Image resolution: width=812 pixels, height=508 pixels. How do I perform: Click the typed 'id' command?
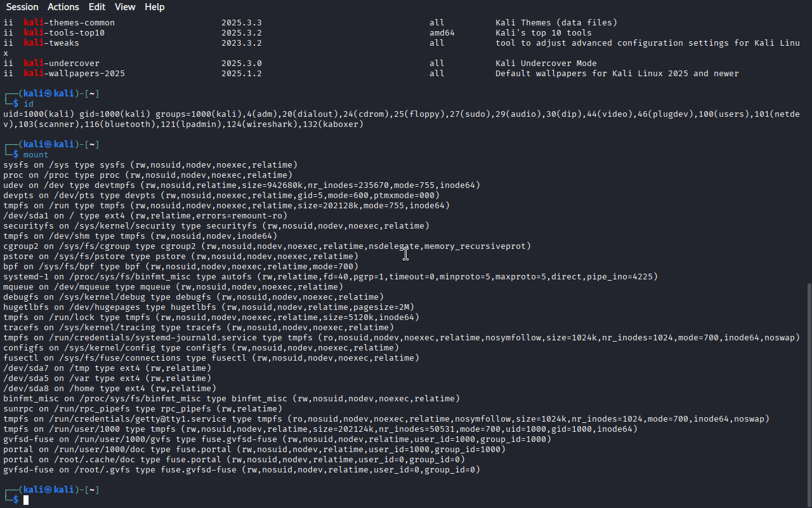(29, 104)
